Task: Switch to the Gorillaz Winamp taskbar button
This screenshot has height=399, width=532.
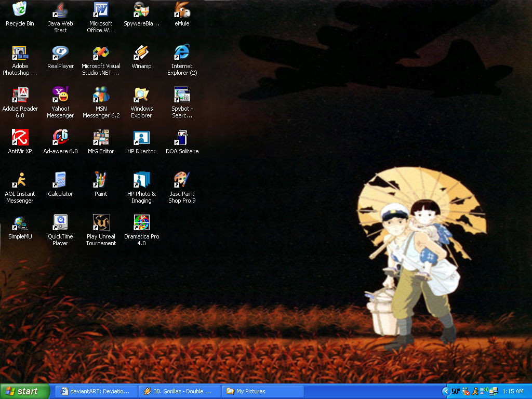Action: pyautogui.click(x=179, y=391)
